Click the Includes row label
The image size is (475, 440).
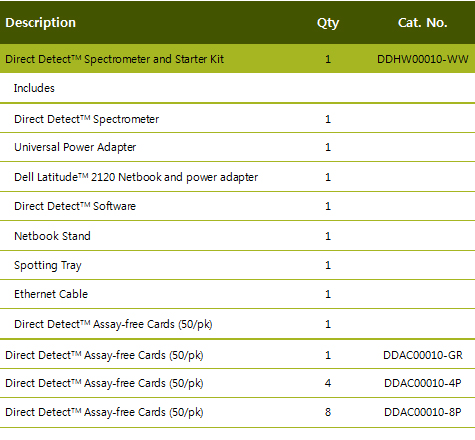(x=34, y=88)
